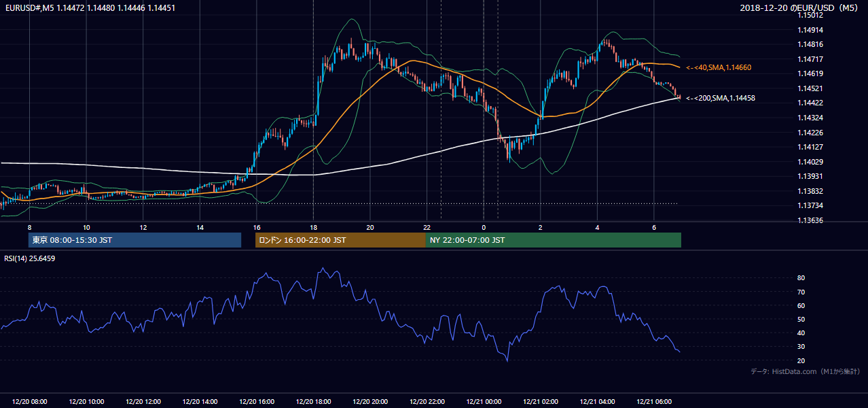Click the 1.14717 price axis label
Screen dimensions: 868x408
pyautogui.click(x=810, y=59)
